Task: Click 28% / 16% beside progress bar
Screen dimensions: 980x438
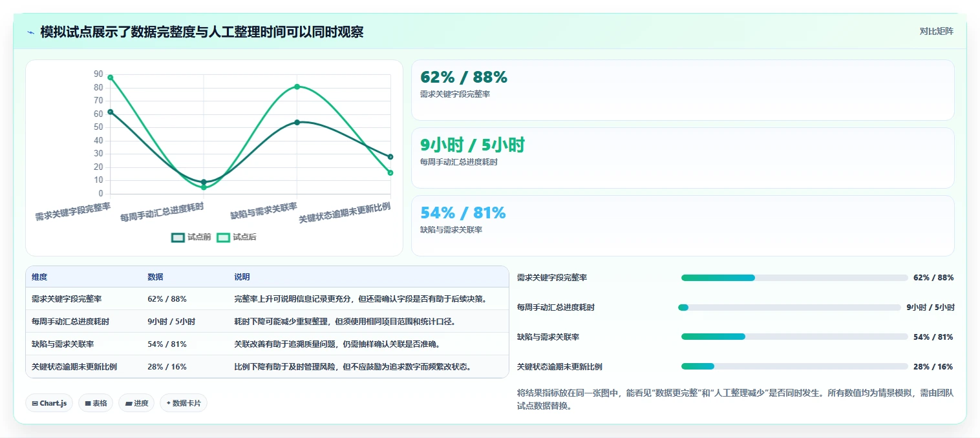Action: (933, 367)
